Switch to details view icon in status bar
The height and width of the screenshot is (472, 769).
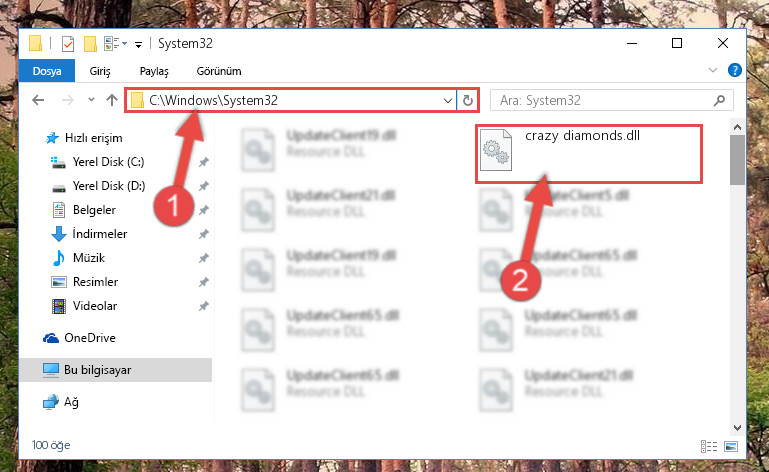[x=709, y=446]
